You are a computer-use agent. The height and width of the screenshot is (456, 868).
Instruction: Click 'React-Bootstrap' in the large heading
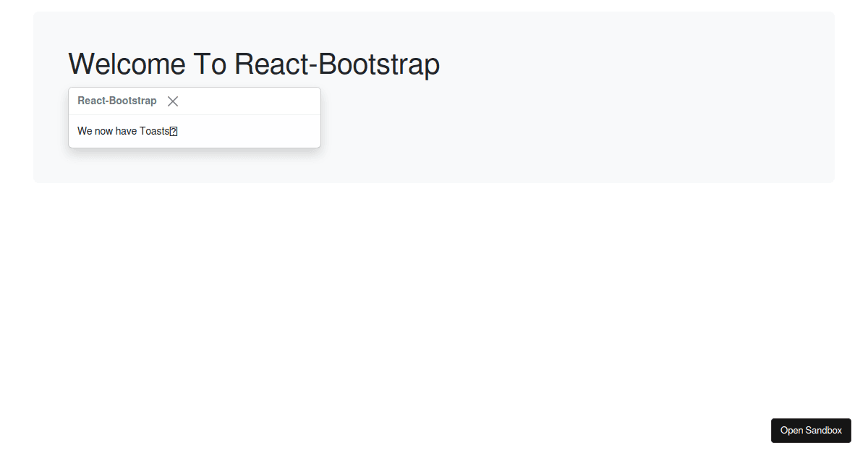337,64
